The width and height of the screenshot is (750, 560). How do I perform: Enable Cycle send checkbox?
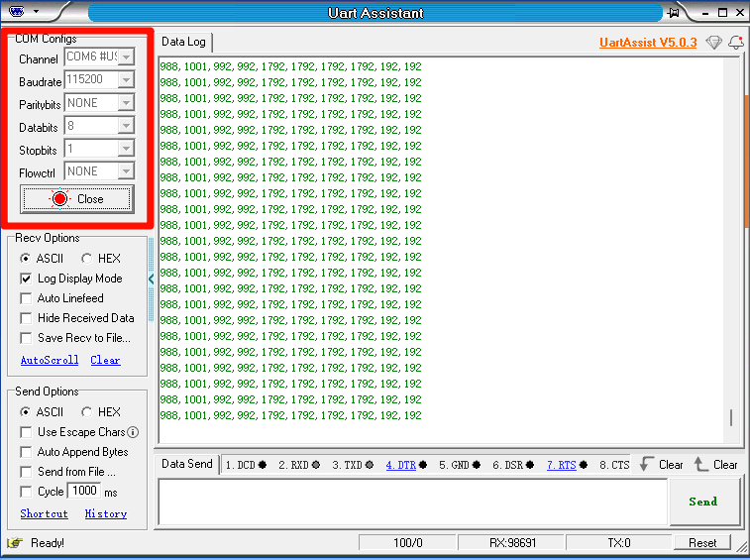click(26, 492)
